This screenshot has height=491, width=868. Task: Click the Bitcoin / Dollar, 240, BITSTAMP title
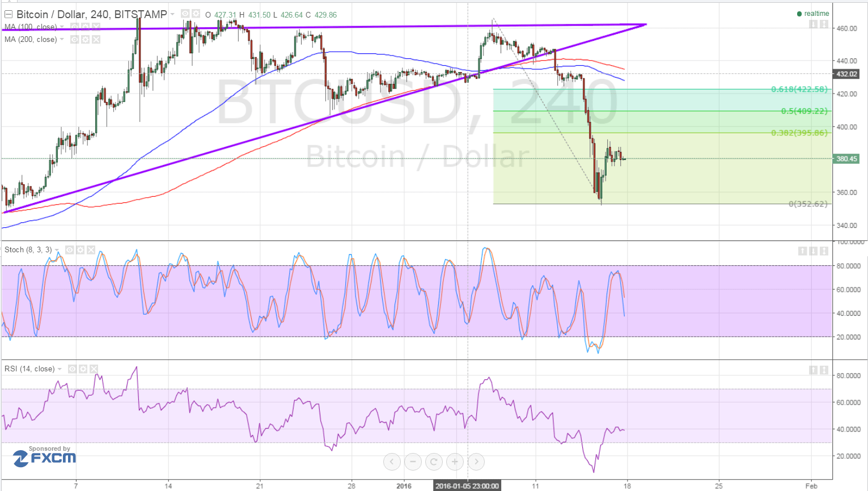click(92, 14)
